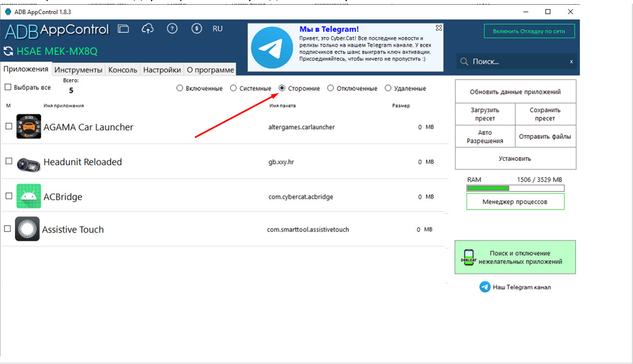
Task: Click the ADB AppControl title bar icon
Action: [8, 12]
